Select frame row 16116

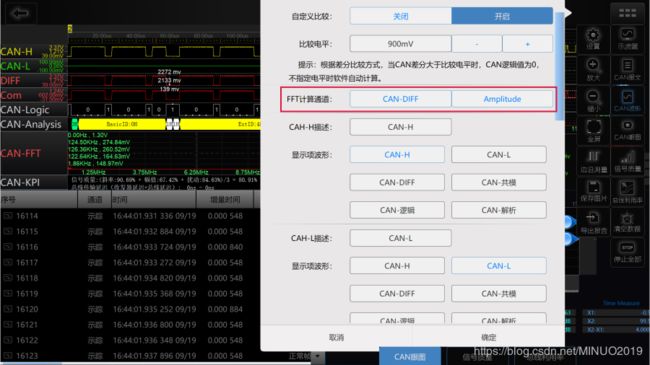[x=129, y=247]
